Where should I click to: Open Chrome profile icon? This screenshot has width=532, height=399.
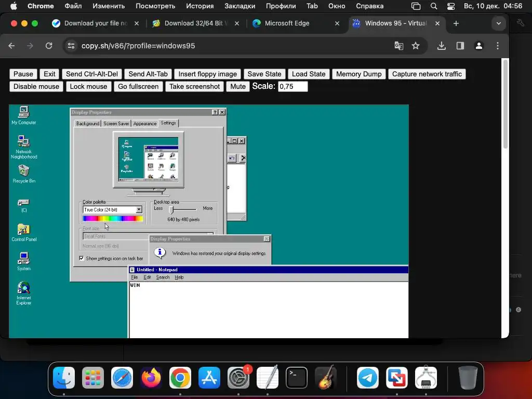478,46
